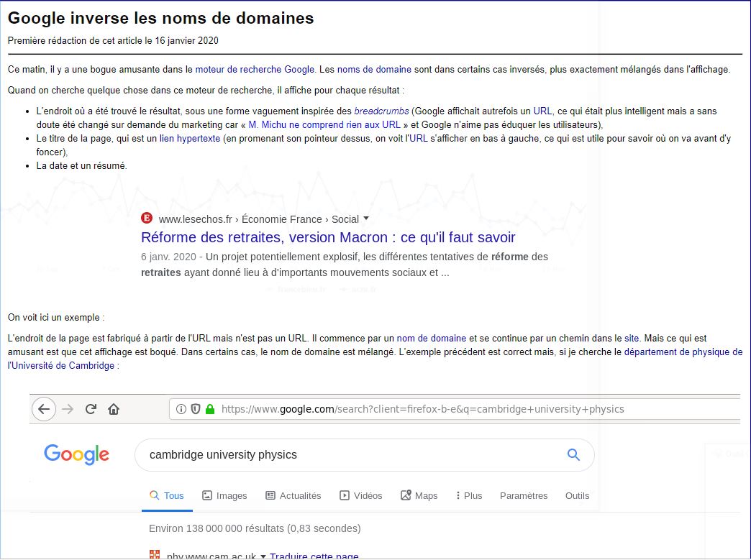Click the Google logo

[x=77, y=454]
